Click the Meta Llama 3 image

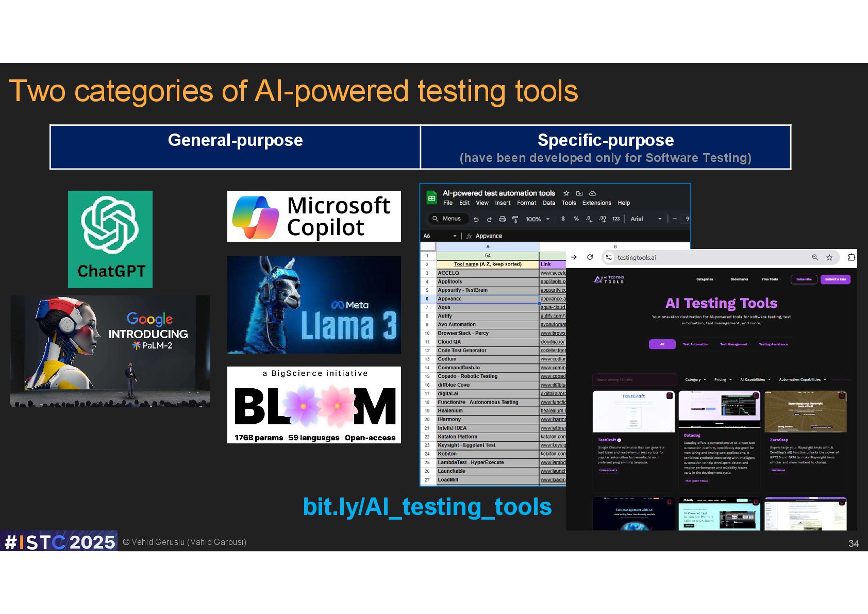pyautogui.click(x=314, y=305)
